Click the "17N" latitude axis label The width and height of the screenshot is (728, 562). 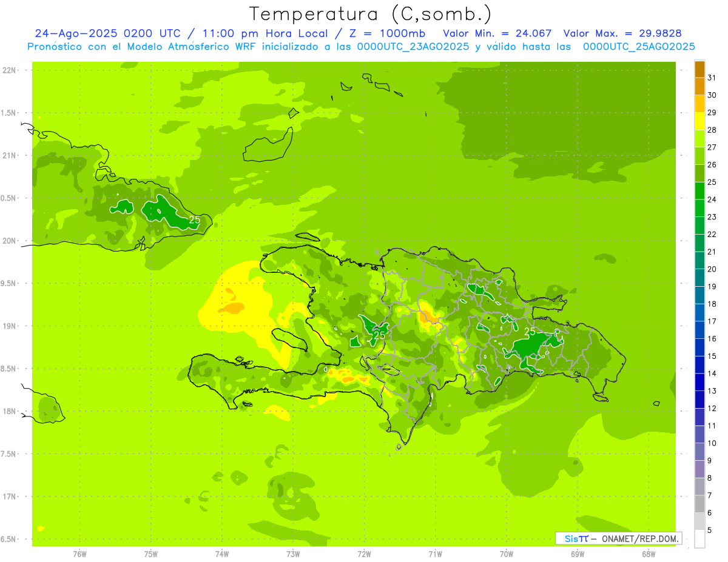pos(9,497)
